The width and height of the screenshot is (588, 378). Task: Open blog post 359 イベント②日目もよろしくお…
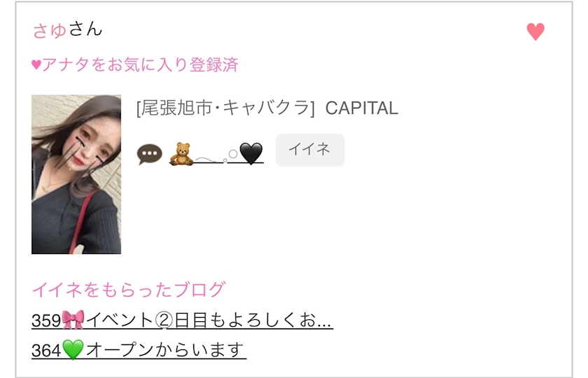(182, 321)
